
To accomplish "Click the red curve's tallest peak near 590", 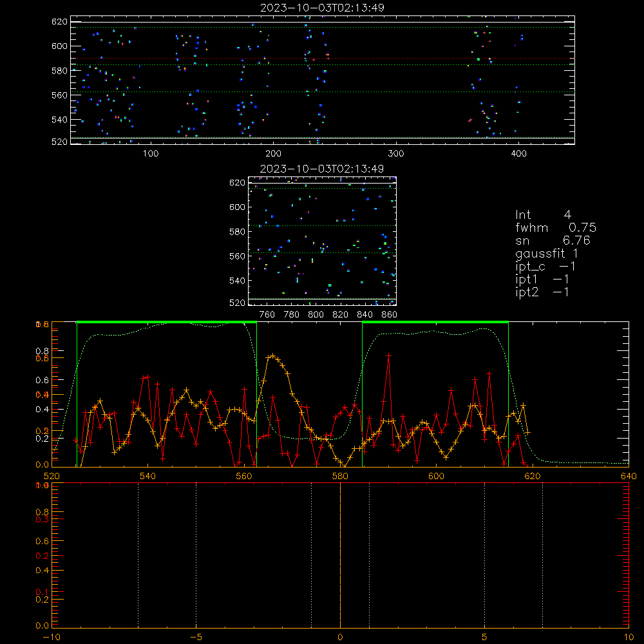I will pos(388,355).
